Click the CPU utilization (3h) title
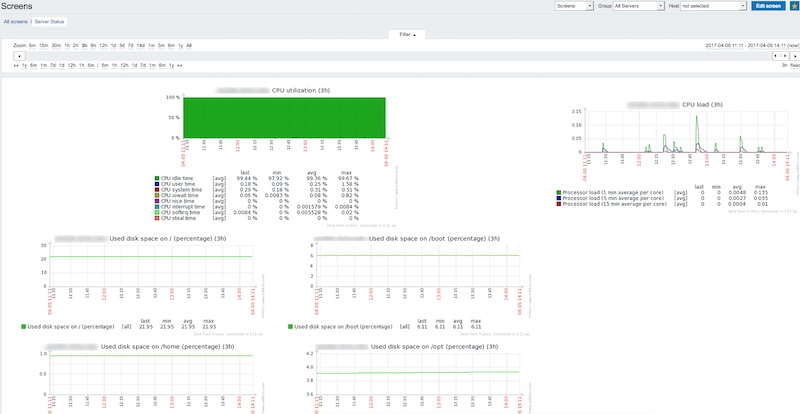 (301, 90)
